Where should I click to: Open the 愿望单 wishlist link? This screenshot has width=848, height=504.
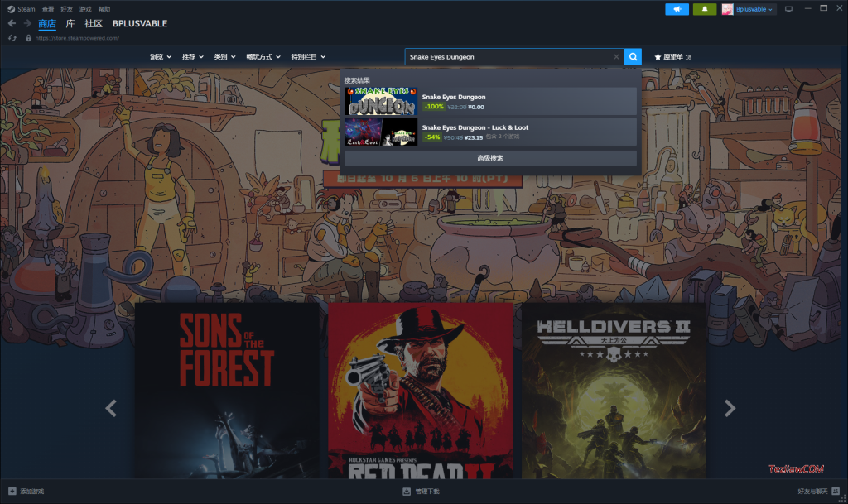(x=672, y=57)
